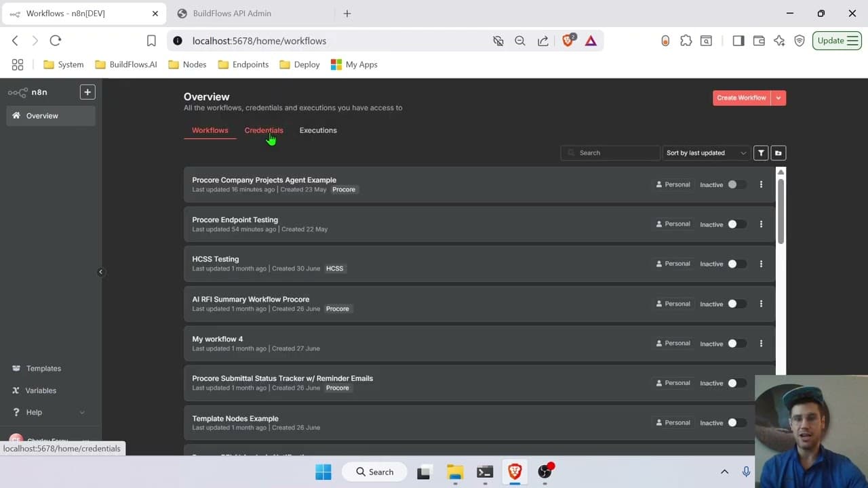Open the three-dot menu for AI RFI Summary
The width and height of the screenshot is (868, 488).
click(x=761, y=304)
